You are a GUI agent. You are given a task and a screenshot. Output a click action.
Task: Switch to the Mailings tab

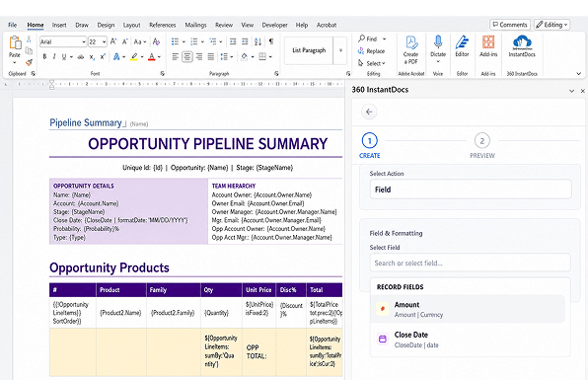click(x=195, y=25)
